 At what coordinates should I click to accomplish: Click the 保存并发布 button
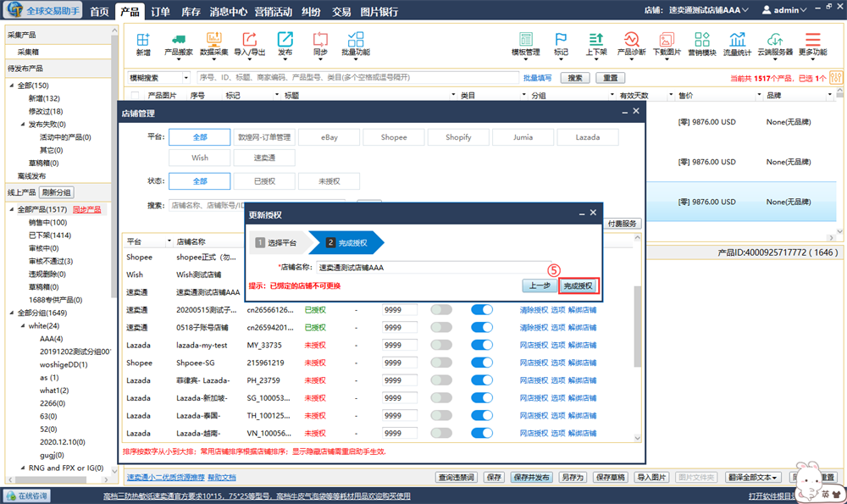(532, 478)
